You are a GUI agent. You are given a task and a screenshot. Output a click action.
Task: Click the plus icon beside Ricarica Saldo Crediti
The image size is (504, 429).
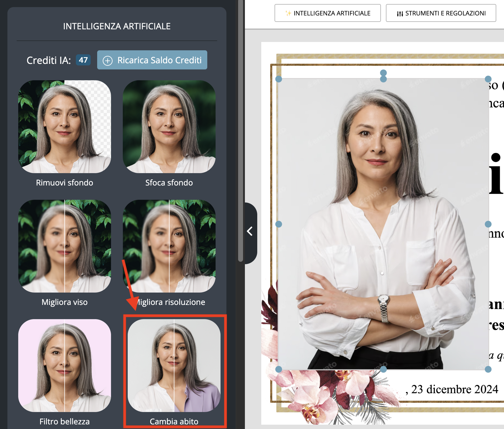[108, 60]
